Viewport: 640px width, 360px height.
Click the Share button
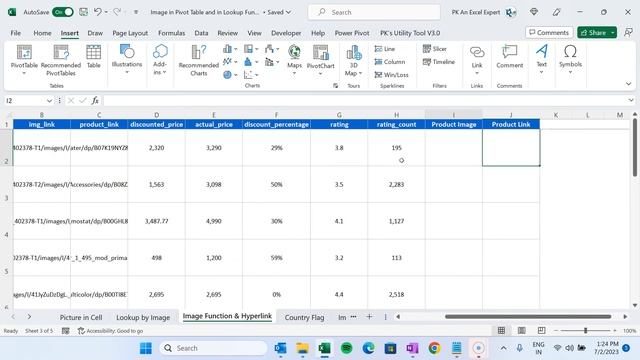(x=593, y=33)
